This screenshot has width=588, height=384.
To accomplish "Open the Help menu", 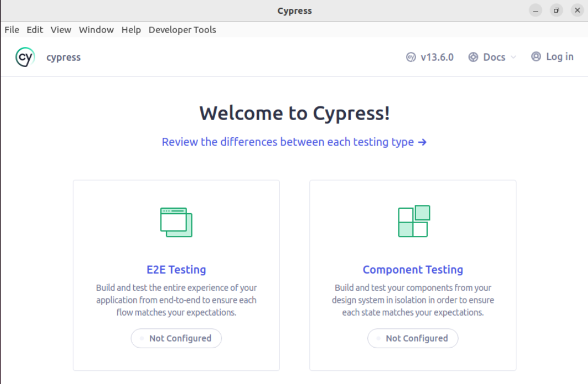I will 131,30.
